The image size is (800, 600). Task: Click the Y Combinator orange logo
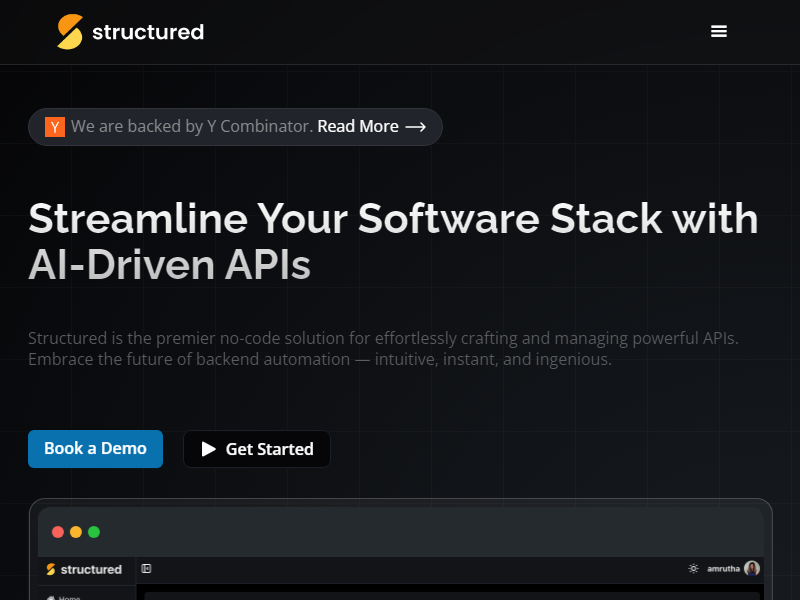[55, 127]
